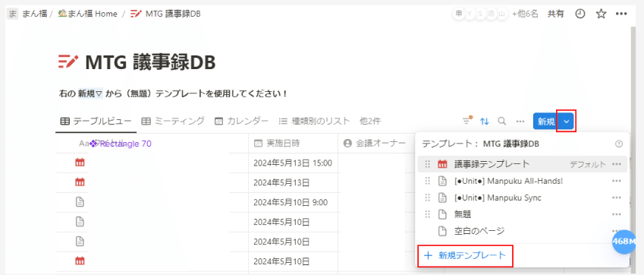The image size is (644, 275).
Task: Click the 実施日時 column header
Action: click(294, 143)
